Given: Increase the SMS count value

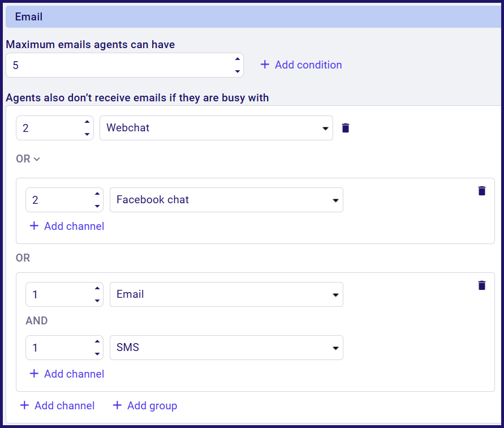Looking at the screenshot, I should point(97,342).
